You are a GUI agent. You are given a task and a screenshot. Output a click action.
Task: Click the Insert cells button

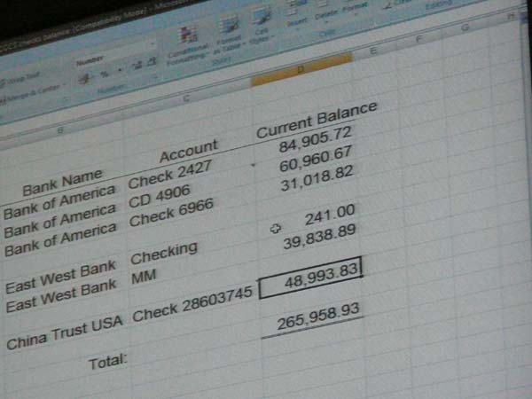click(x=296, y=15)
